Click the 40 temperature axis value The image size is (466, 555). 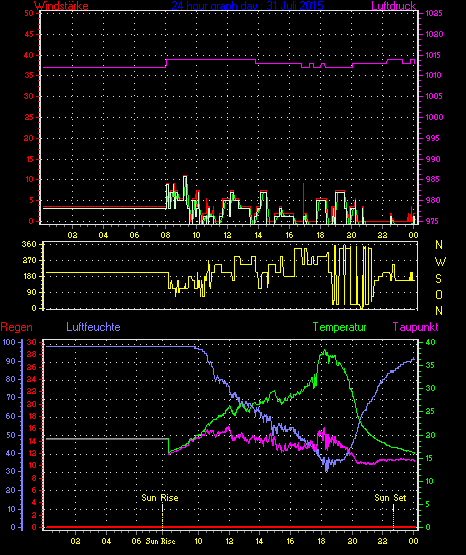(x=430, y=343)
